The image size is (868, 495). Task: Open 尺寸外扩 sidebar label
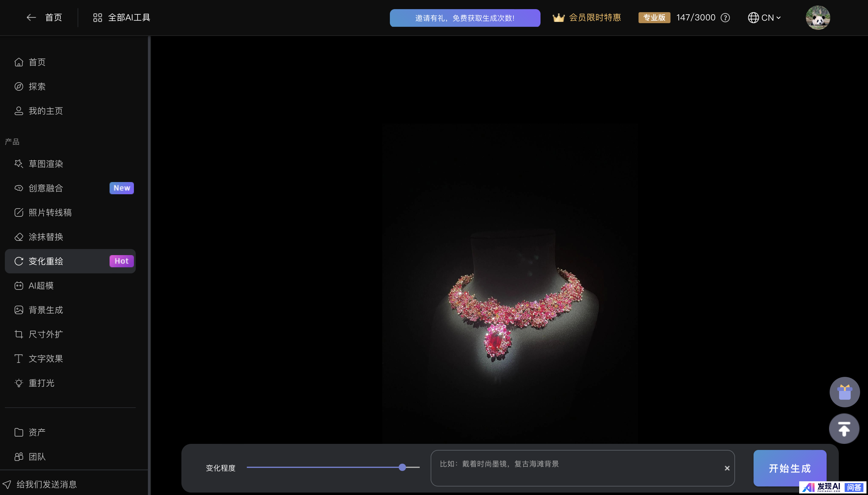pyautogui.click(x=46, y=334)
